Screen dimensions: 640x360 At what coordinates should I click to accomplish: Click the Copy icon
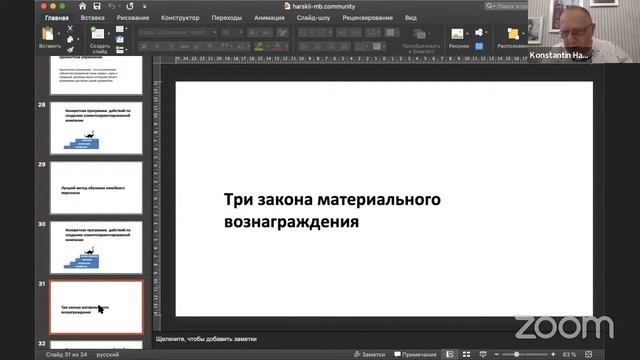(x=70, y=39)
